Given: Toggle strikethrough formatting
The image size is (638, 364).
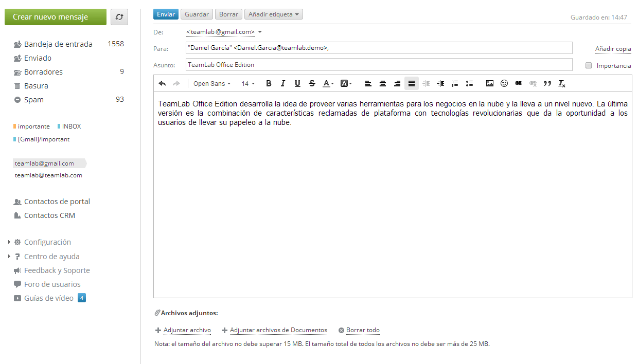Looking at the screenshot, I should [312, 83].
